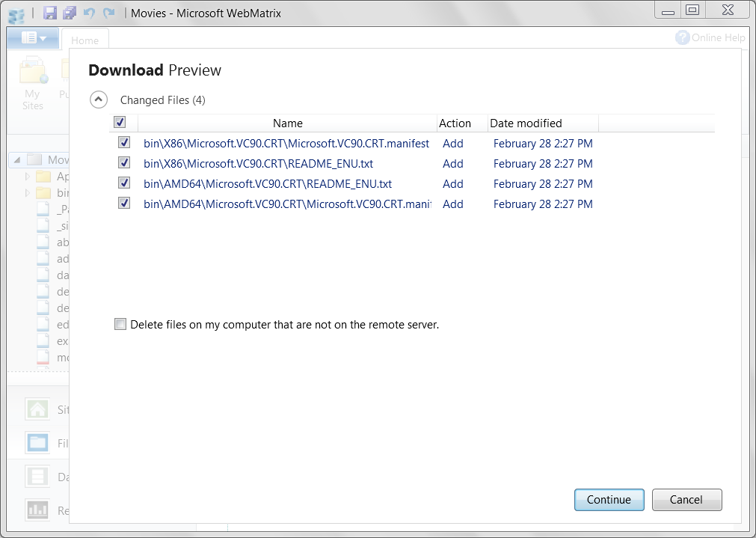
Task: Open the WebMatrix application menu dropdown
Action: [x=33, y=37]
